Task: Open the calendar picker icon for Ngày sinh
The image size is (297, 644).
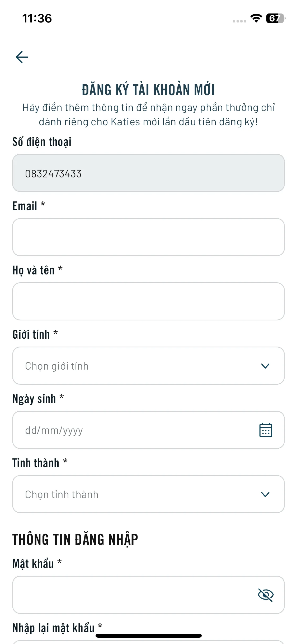Action: [266, 430]
